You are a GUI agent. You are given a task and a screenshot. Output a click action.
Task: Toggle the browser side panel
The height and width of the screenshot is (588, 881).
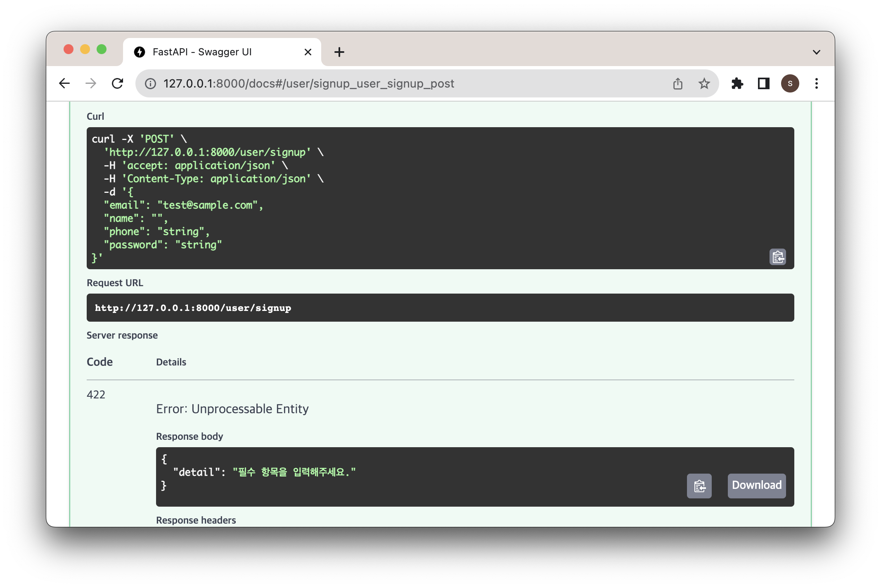pyautogui.click(x=763, y=84)
